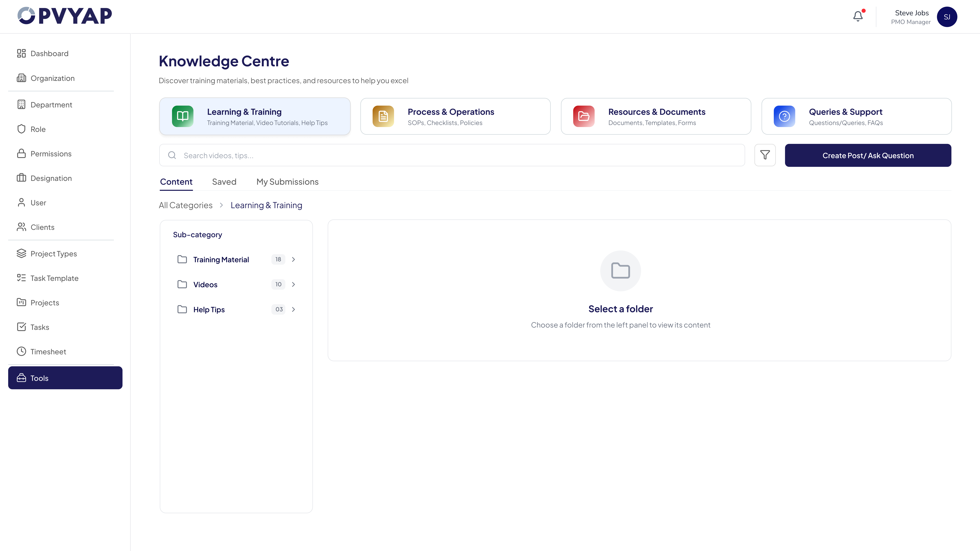
Task: Click the green Learning & Training book icon
Action: click(183, 116)
